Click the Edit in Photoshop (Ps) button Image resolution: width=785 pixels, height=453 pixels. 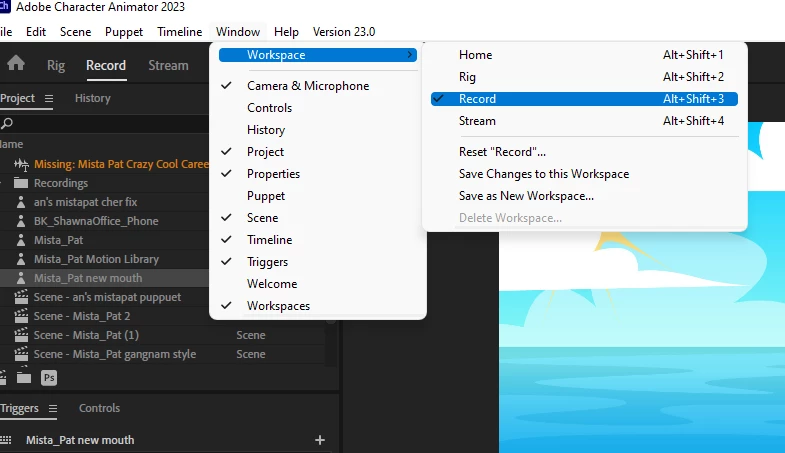(x=49, y=377)
